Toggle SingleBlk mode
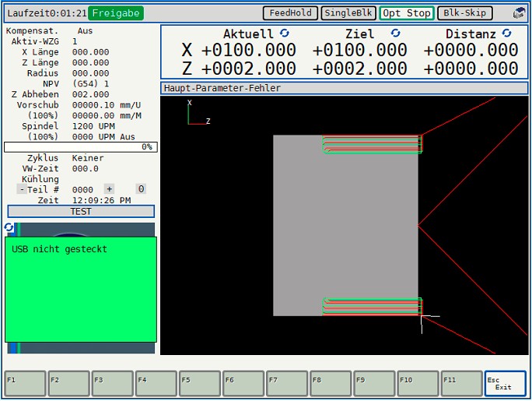 [x=348, y=13]
